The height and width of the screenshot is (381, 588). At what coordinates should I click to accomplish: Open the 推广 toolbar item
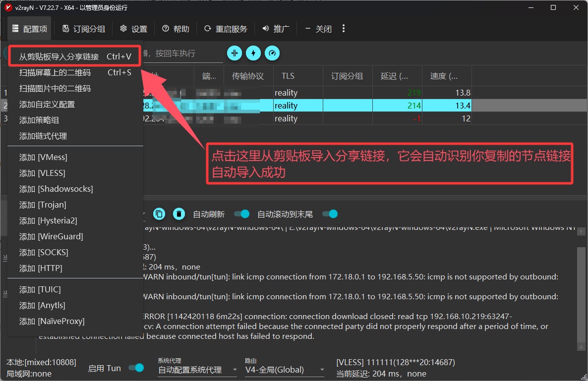point(276,29)
